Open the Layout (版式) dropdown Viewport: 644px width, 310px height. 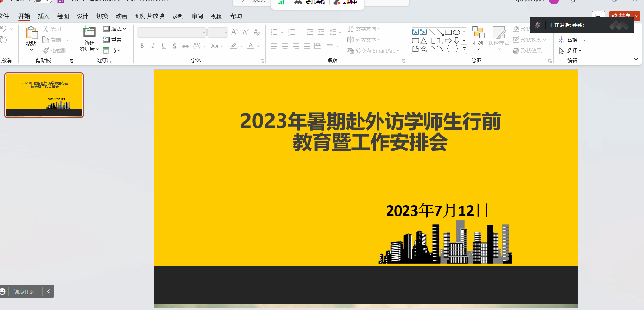click(115, 29)
